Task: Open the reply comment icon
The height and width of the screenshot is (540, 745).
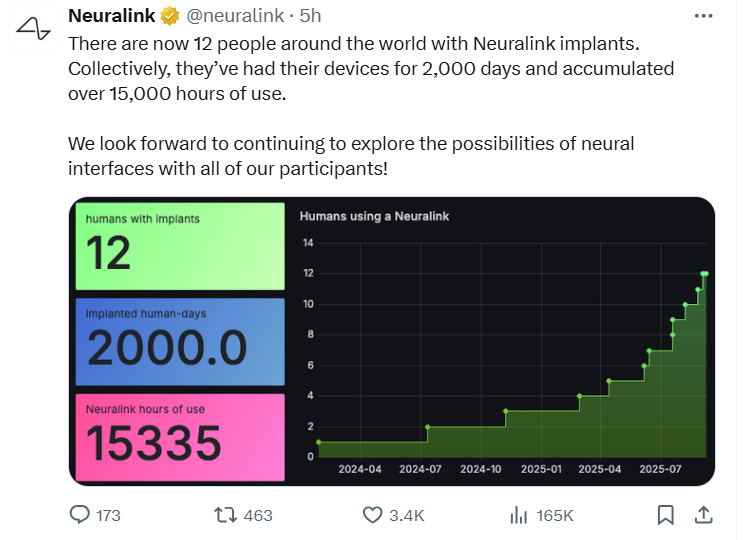Action: click(80, 515)
